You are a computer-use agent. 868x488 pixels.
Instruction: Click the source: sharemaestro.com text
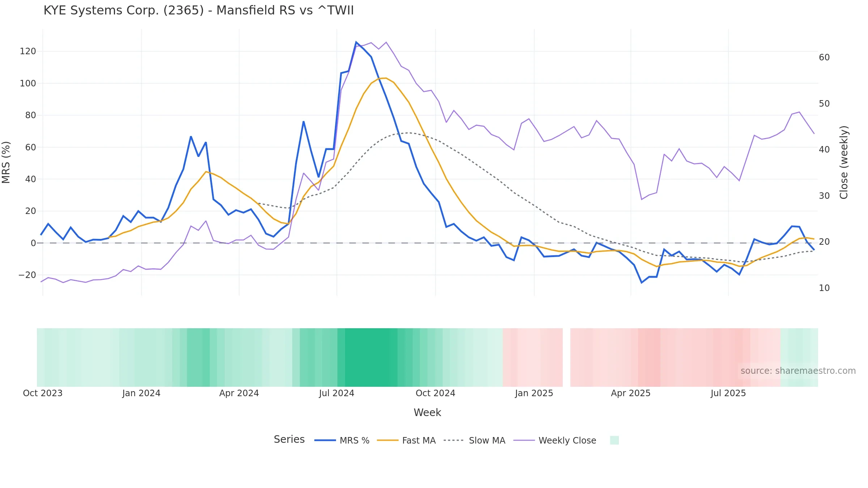click(x=798, y=371)
